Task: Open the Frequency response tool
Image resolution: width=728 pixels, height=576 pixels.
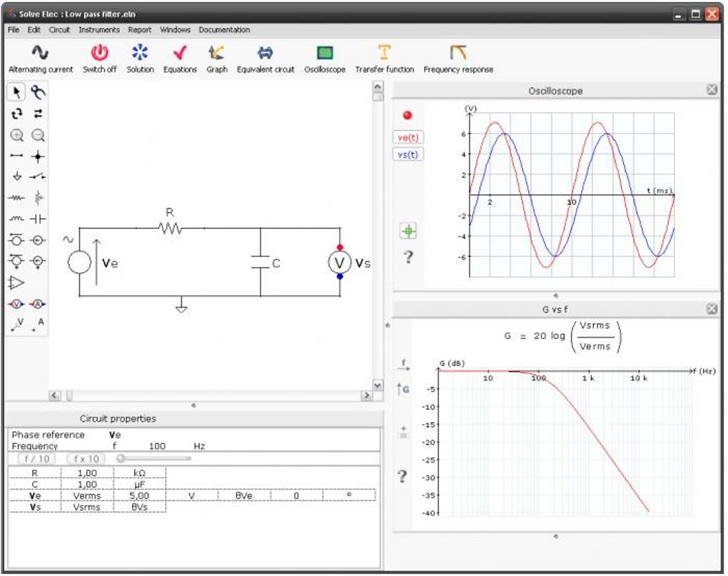Action: pyautogui.click(x=457, y=52)
